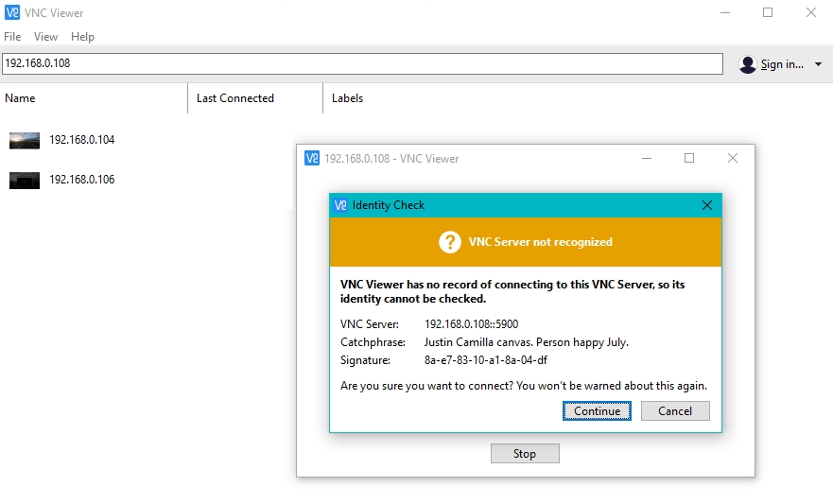Open the File menu
The height and width of the screenshot is (504, 833).
(12, 37)
